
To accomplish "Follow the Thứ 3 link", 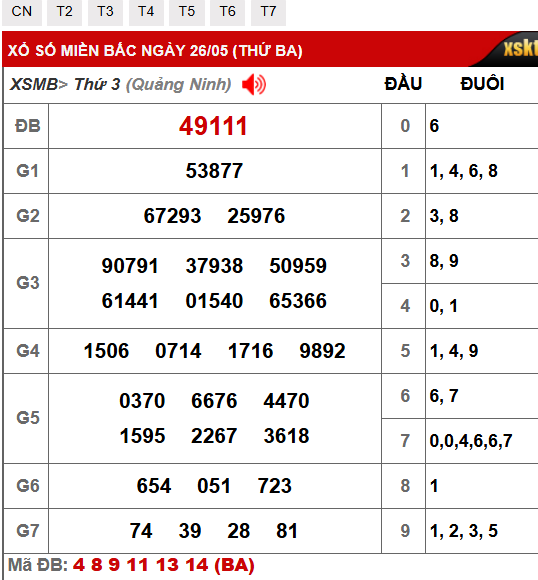I will (x=97, y=84).
